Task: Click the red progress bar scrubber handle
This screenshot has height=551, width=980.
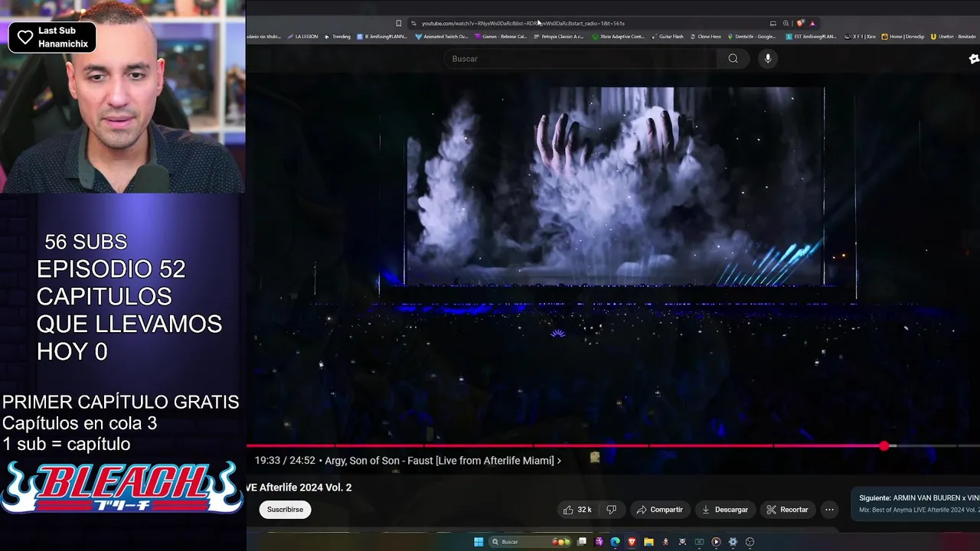Action: [x=884, y=445]
